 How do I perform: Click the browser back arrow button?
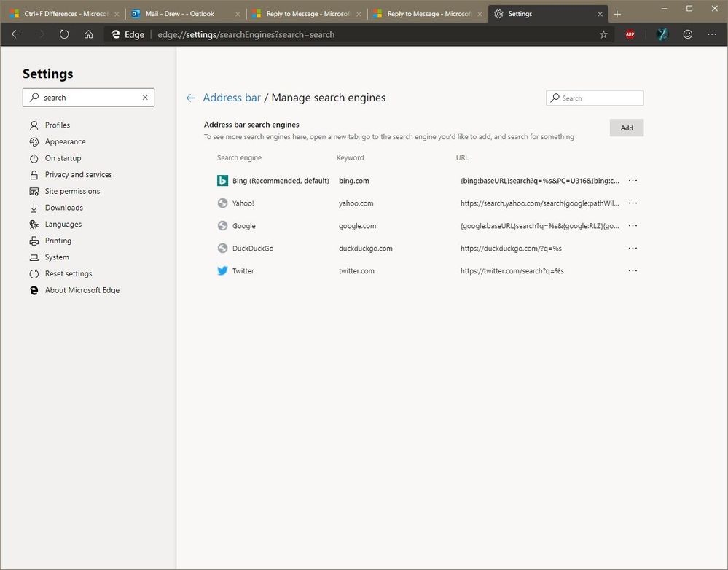click(x=16, y=34)
